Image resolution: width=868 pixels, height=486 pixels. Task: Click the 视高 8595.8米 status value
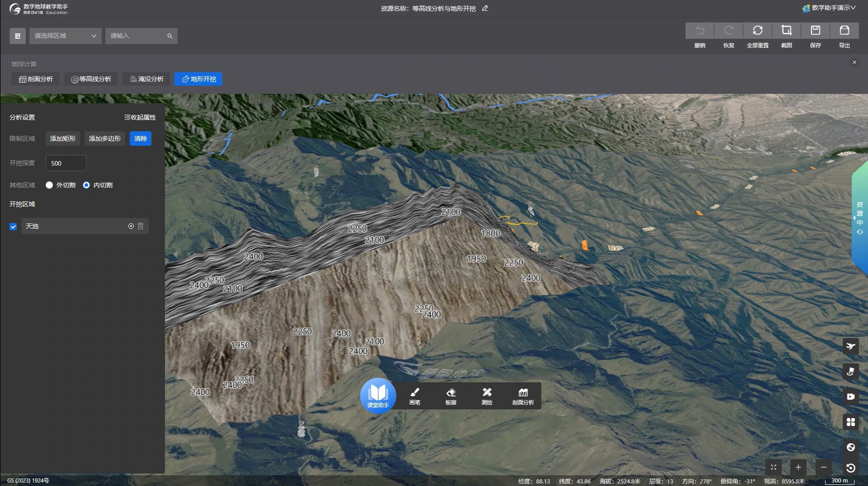point(784,481)
